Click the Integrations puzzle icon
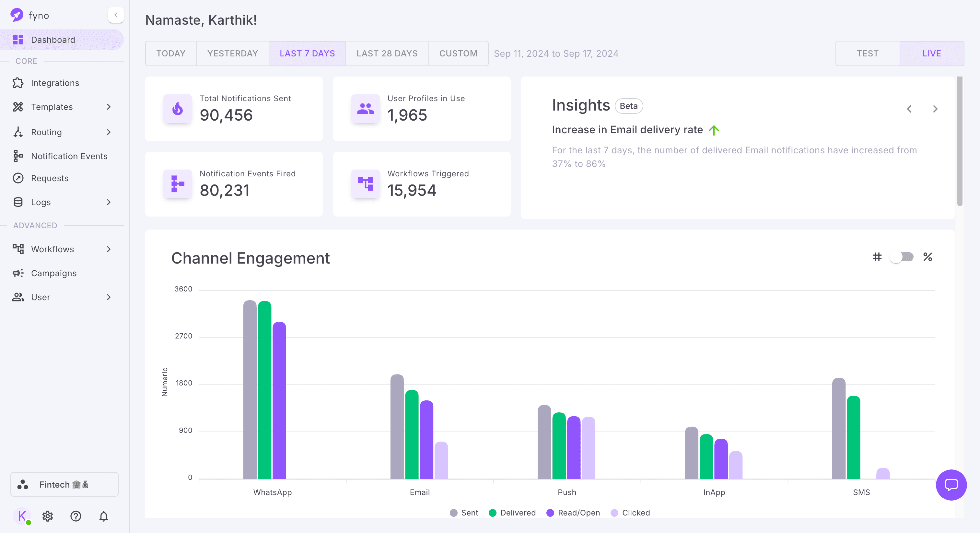 (18, 83)
